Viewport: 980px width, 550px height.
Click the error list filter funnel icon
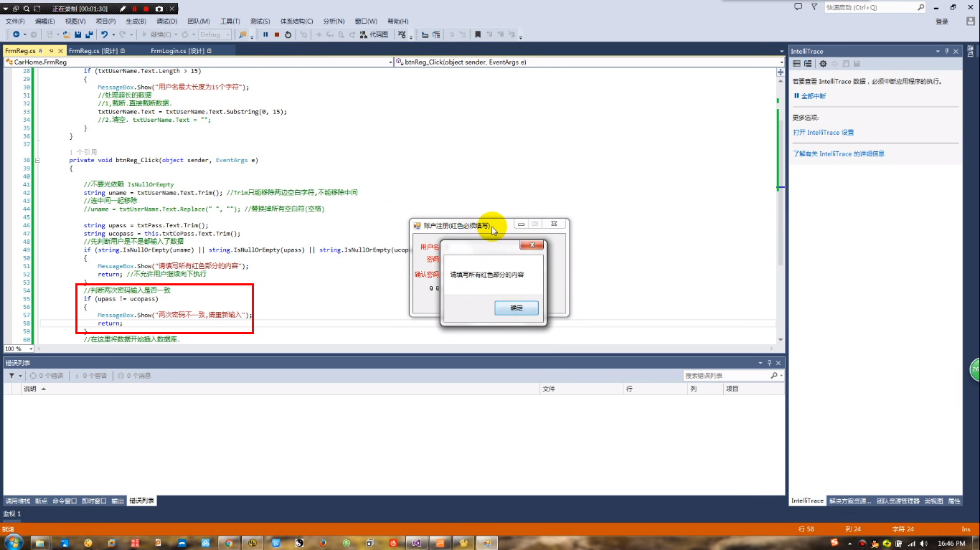[12, 375]
